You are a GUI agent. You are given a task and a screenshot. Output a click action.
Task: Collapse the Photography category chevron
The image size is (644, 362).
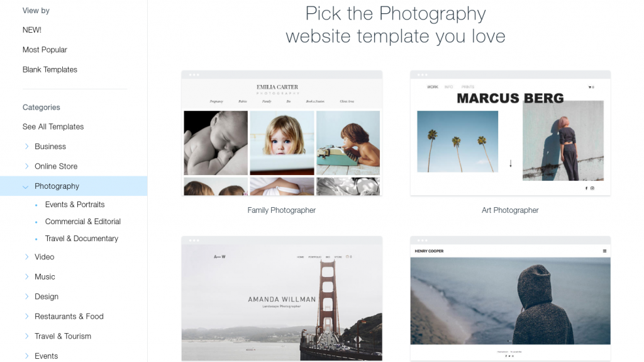click(25, 187)
